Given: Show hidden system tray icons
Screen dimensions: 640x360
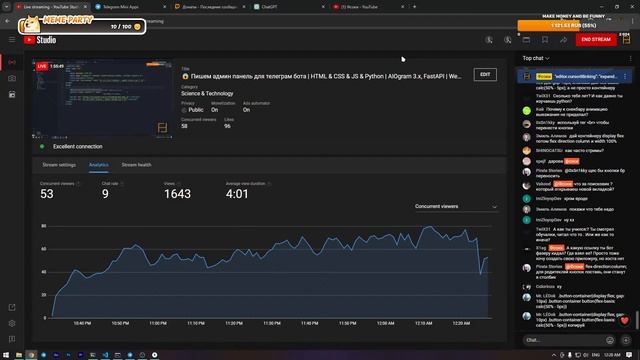Looking at the screenshot, I should coord(554,355).
